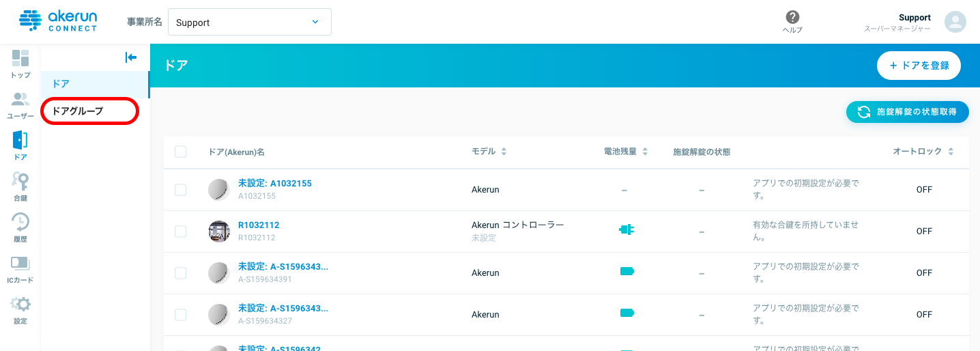The height and width of the screenshot is (351, 980).
Task: Open the ICカード section icon
Action: tap(20, 263)
